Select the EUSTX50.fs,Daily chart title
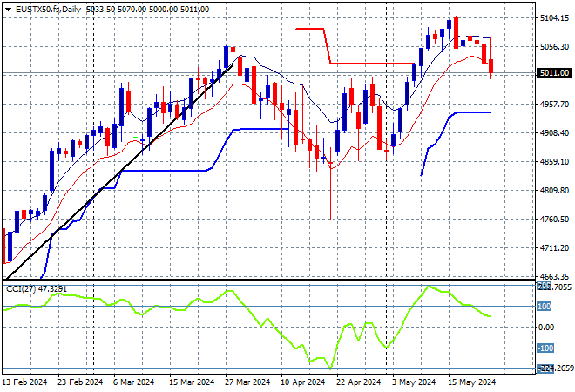The height and width of the screenshot is (392, 575). 48,10
